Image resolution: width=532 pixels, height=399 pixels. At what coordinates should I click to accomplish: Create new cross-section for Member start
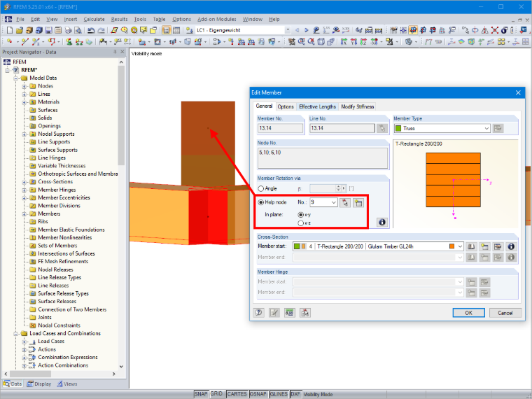click(x=484, y=246)
